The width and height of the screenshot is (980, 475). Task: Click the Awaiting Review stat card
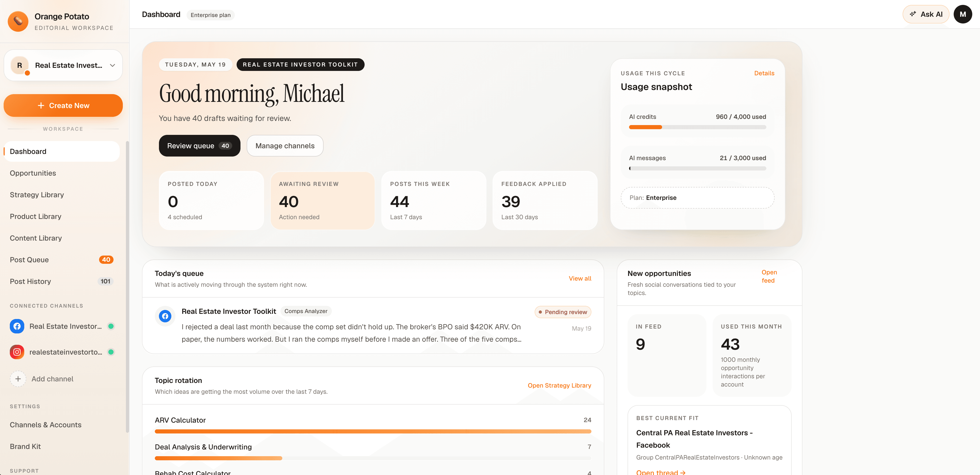pyautogui.click(x=323, y=200)
